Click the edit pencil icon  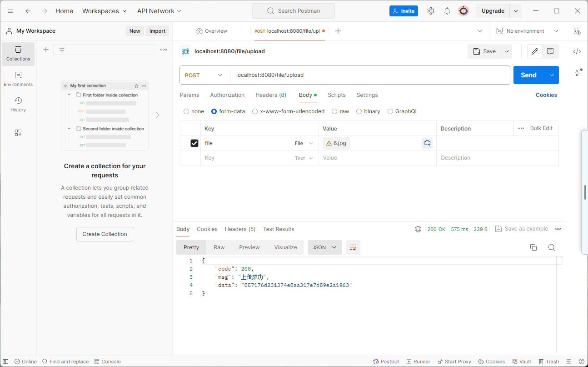(535, 51)
